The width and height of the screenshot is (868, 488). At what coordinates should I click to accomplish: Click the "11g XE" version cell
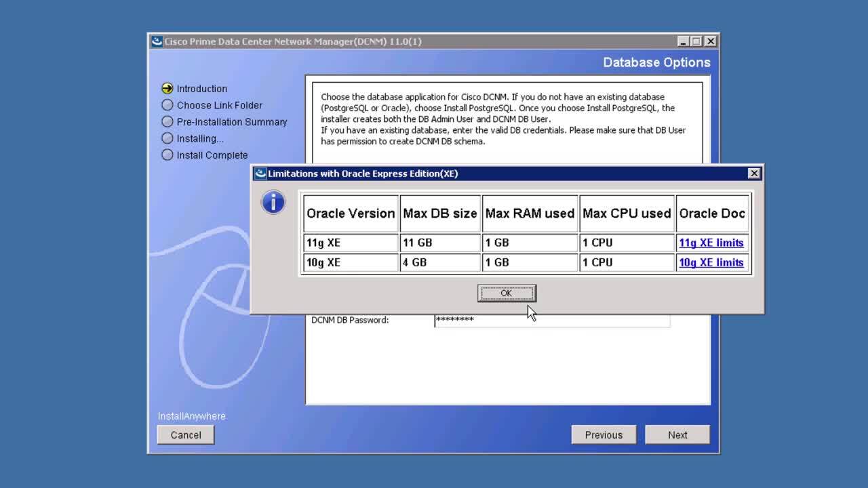coord(351,243)
